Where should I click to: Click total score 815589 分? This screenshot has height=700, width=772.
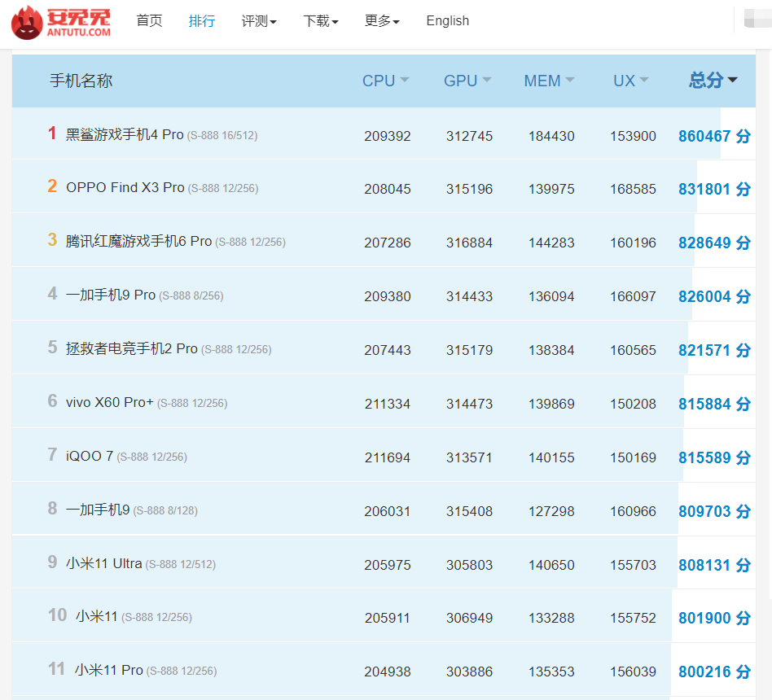pyautogui.click(x=714, y=457)
